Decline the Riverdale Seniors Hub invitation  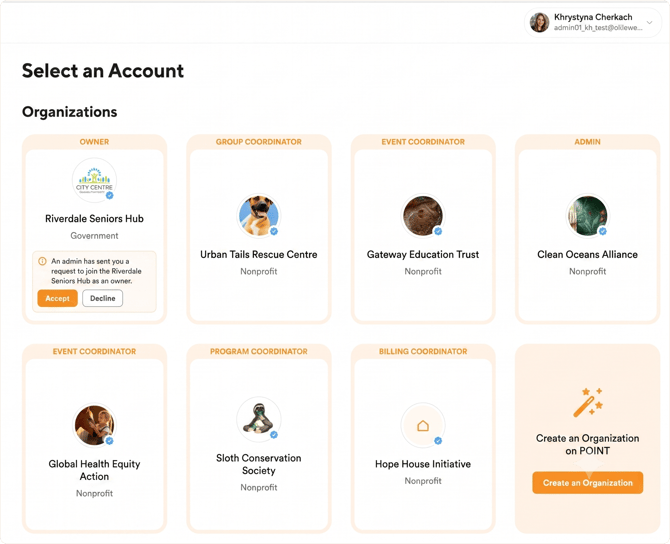tap(103, 298)
